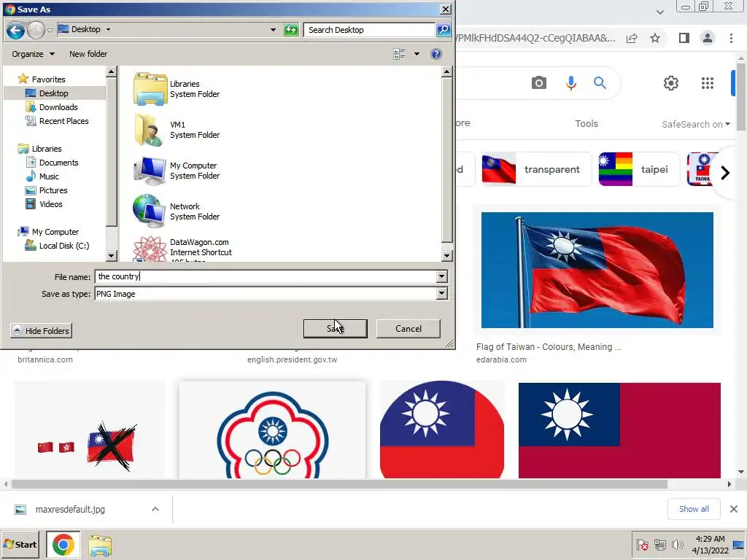Image resolution: width=747 pixels, height=560 pixels.
Task: Click the Back arrow in Save As dialog
Action: [15, 31]
